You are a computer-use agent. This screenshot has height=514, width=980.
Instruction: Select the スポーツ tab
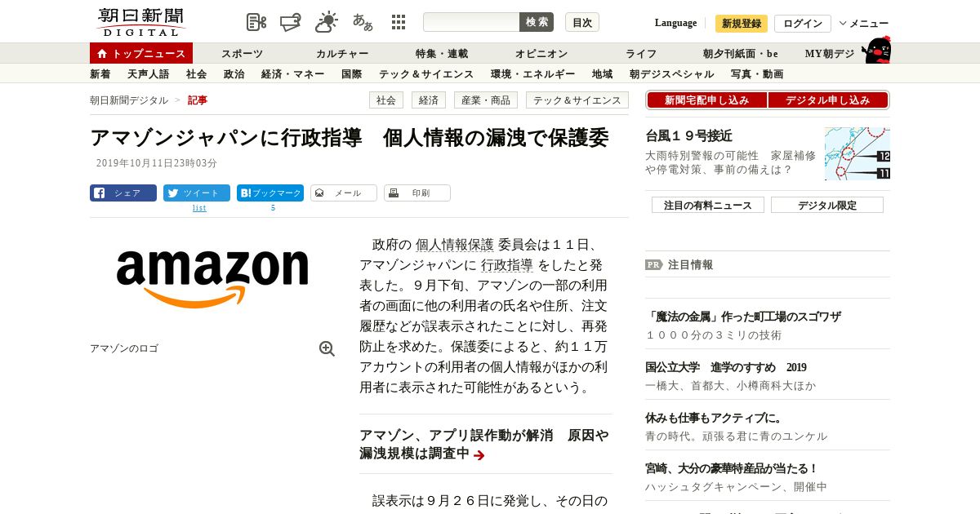pyautogui.click(x=243, y=54)
